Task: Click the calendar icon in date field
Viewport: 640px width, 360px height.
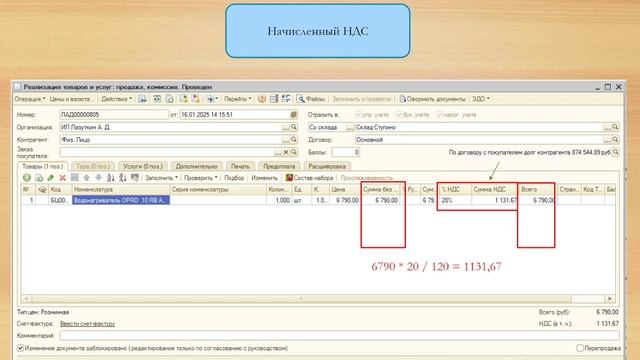Action: click(293, 115)
